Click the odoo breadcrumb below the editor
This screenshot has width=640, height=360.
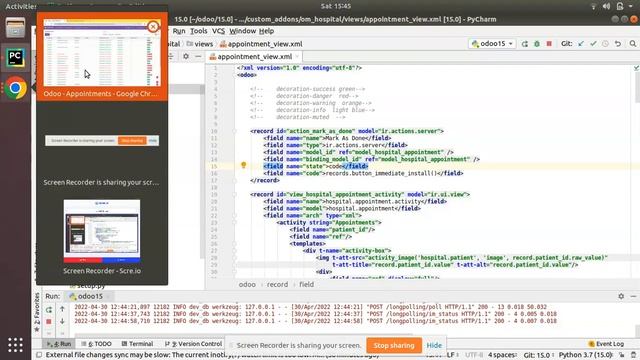(x=247, y=284)
